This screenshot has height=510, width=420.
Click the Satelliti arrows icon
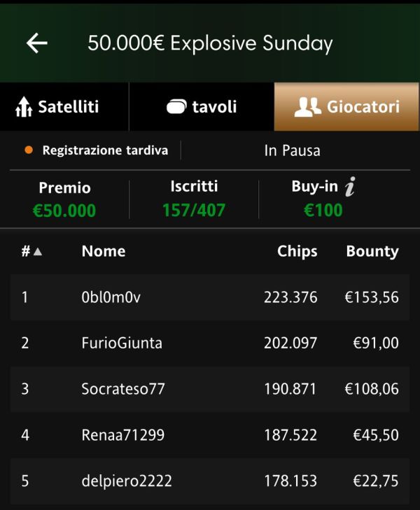24,106
